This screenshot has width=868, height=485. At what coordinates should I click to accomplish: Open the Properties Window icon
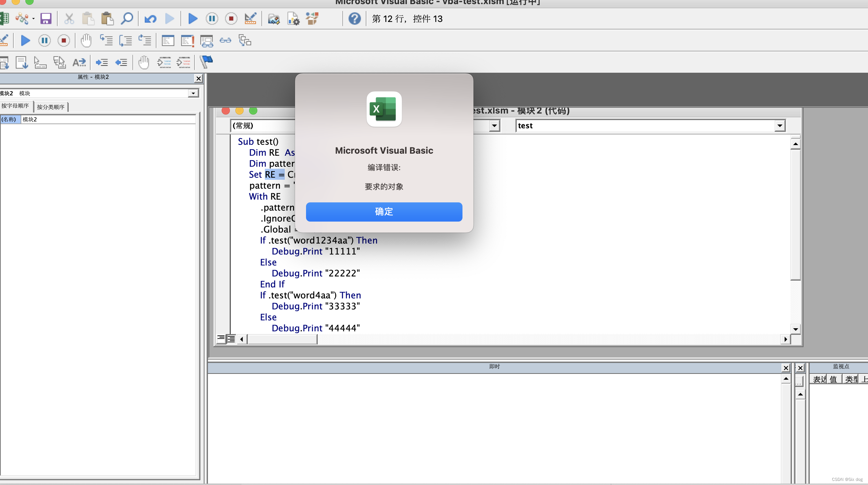[x=293, y=19]
